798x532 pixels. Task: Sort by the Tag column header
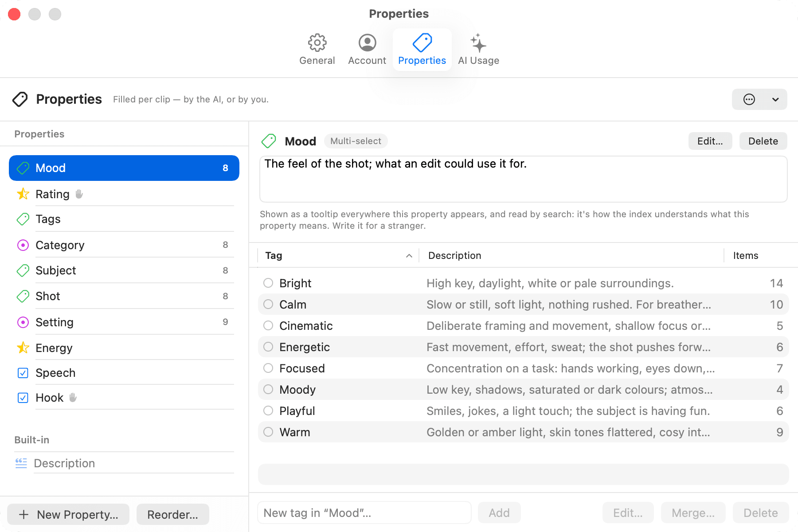pyautogui.click(x=338, y=255)
